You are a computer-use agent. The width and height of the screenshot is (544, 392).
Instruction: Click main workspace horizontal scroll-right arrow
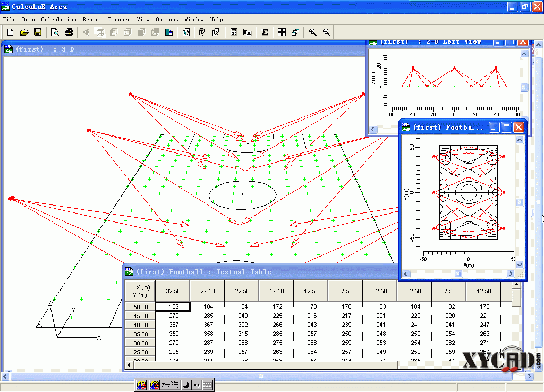point(529,376)
